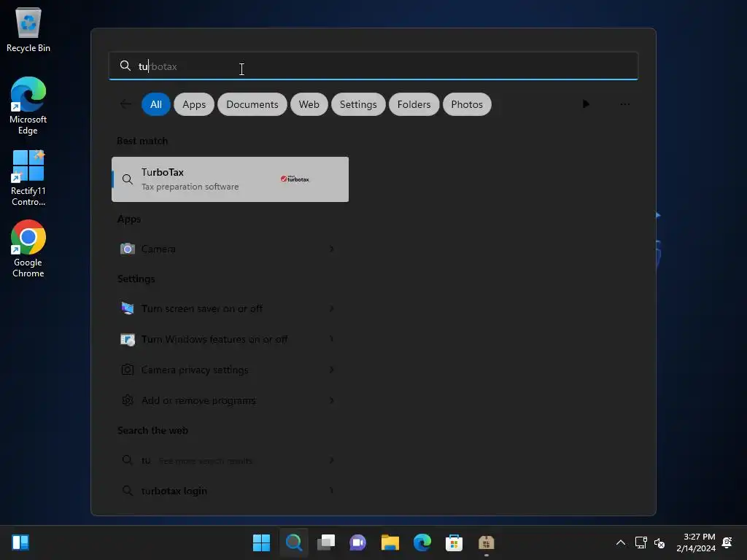Click the muted volume tray icon
This screenshot has width=747, height=560.
click(x=659, y=542)
